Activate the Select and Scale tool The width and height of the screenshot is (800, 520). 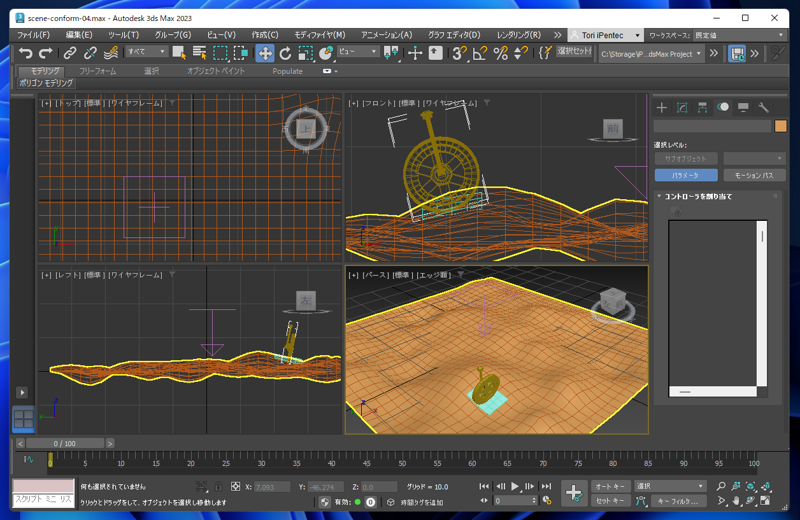306,53
